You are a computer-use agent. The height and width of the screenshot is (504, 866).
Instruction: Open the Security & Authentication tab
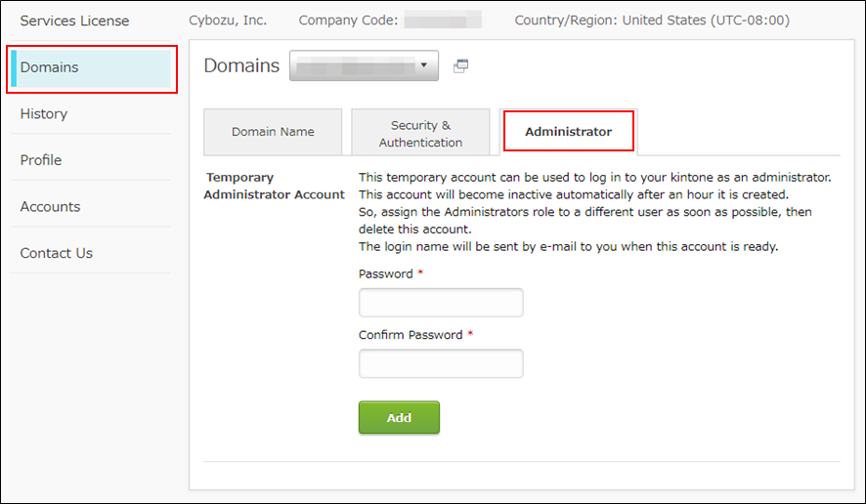coord(420,133)
